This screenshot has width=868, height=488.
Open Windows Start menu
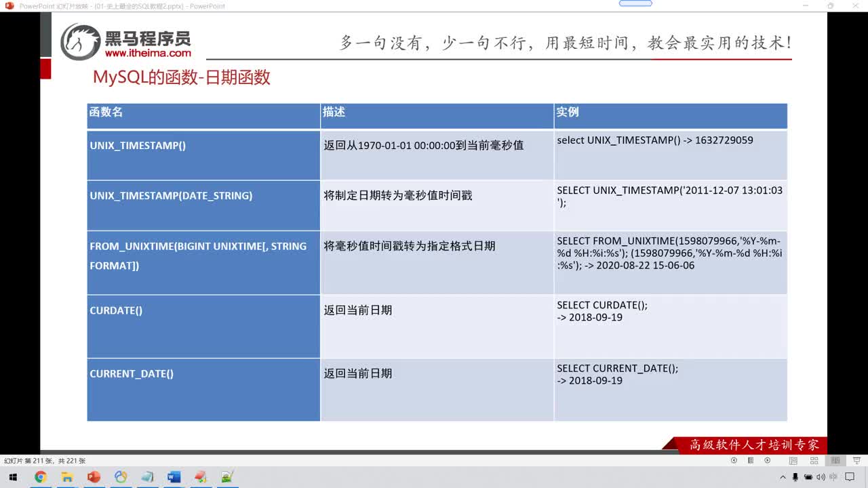(x=13, y=477)
